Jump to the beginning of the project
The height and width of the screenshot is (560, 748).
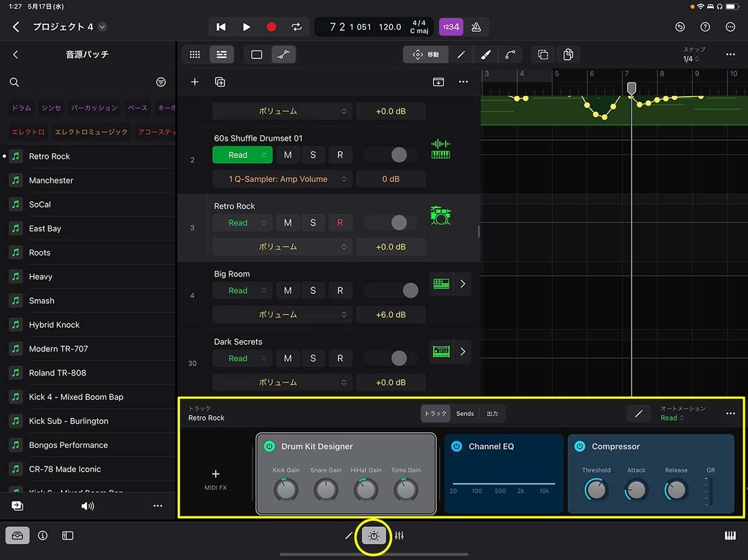point(221,27)
